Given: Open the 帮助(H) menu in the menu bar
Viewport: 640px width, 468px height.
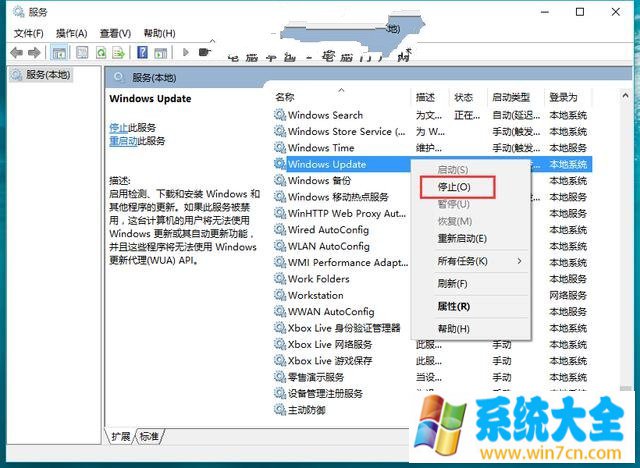Looking at the screenshot, I should pyautogui.click(x=160, y=33).
